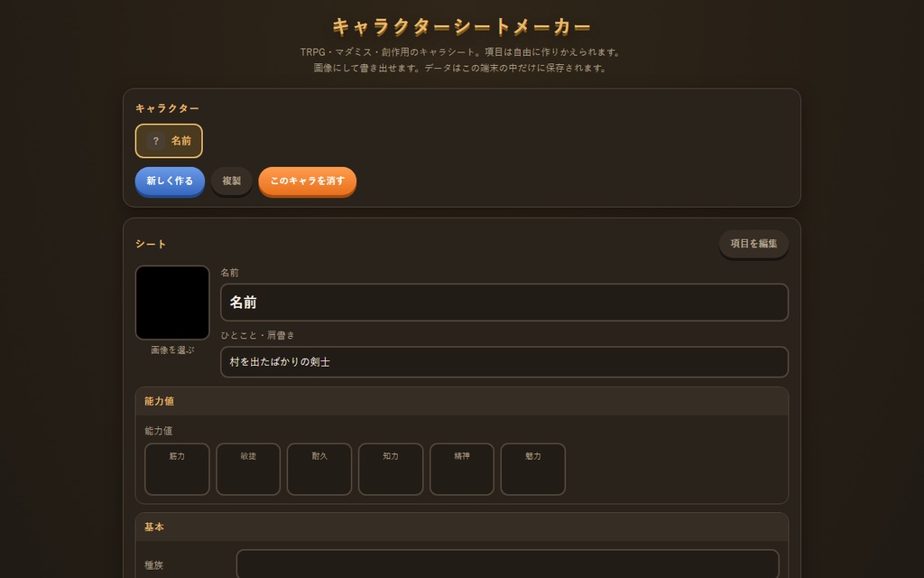924x578 pixels.
Task: Focus the ひとこと・肩書き input field
Action: [x=504, y=362]
